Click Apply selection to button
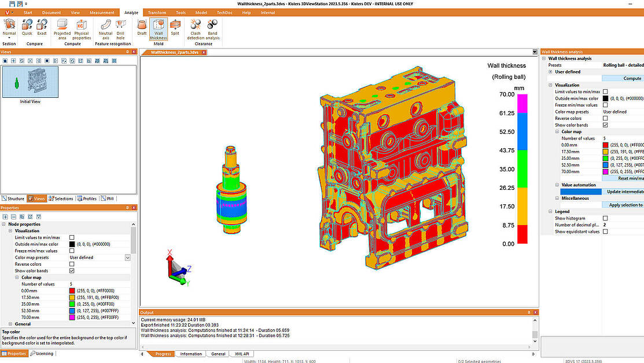Viewport: 644px width, 363px height. coord(623,205)
